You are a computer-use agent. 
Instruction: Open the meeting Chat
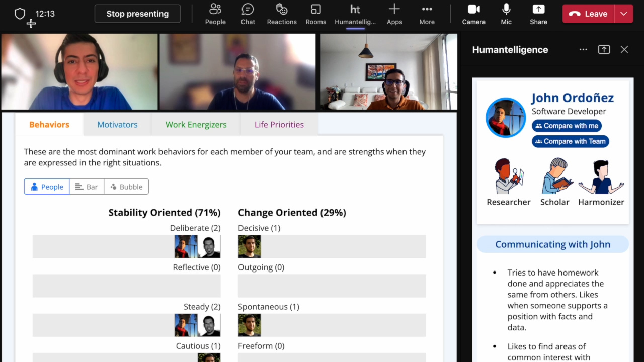(248, 14)
